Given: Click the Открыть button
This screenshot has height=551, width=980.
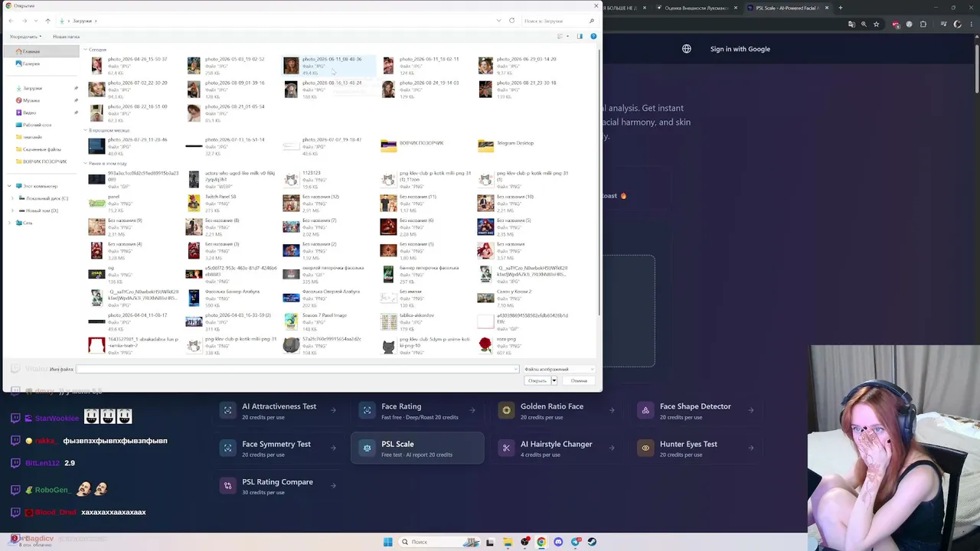Looking at the screenshot, I should [x=537, y=380].
